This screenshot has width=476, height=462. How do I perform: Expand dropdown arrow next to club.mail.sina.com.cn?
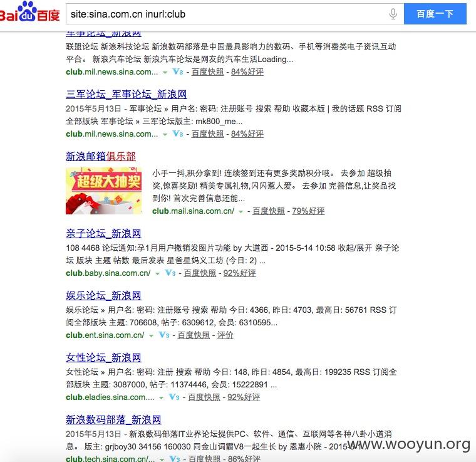(x=241, y=212)
